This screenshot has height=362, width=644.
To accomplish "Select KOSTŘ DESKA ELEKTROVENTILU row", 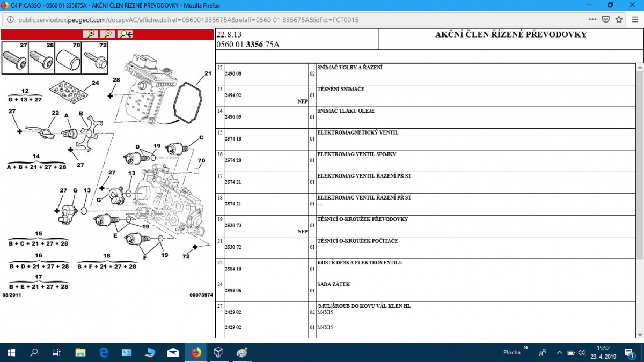I will 360,263.
